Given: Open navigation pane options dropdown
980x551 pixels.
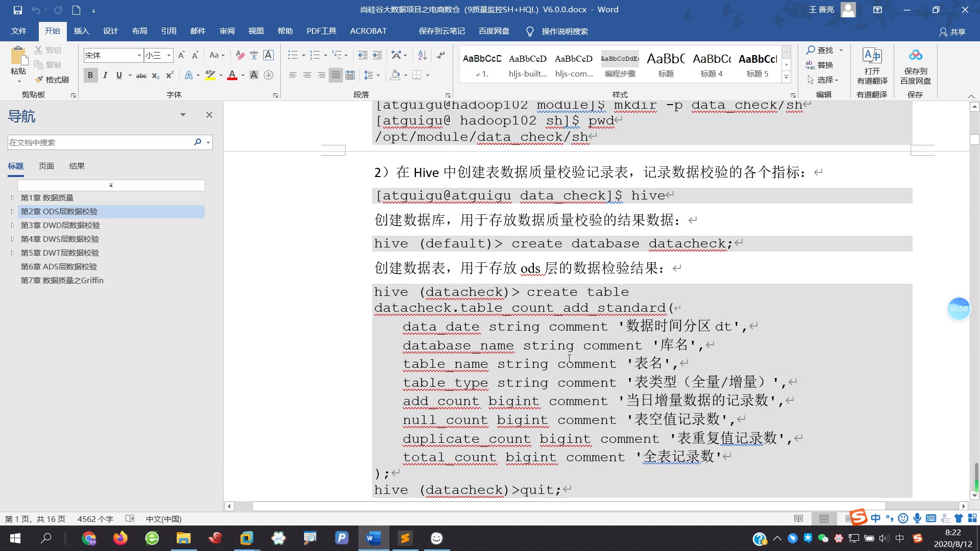Looking at the screenshot, I should pyautogui.click(x=183, y=115).
